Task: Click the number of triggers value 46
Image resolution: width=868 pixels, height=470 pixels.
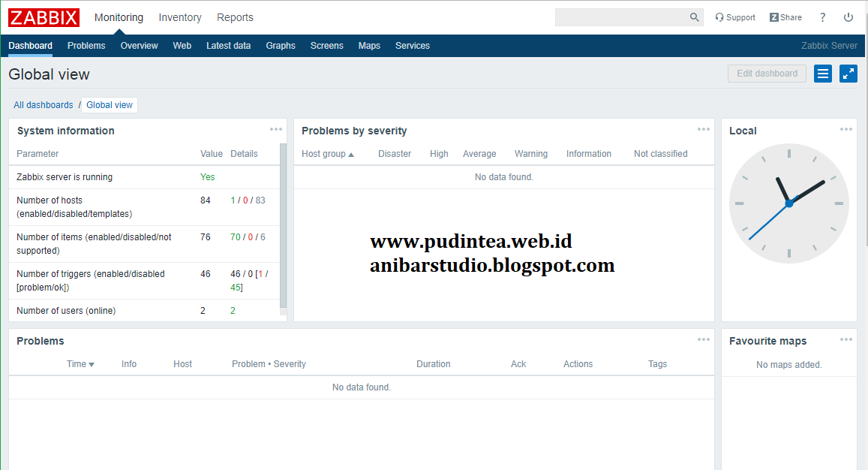Action: pyautogui.click(x=206, y=274)
